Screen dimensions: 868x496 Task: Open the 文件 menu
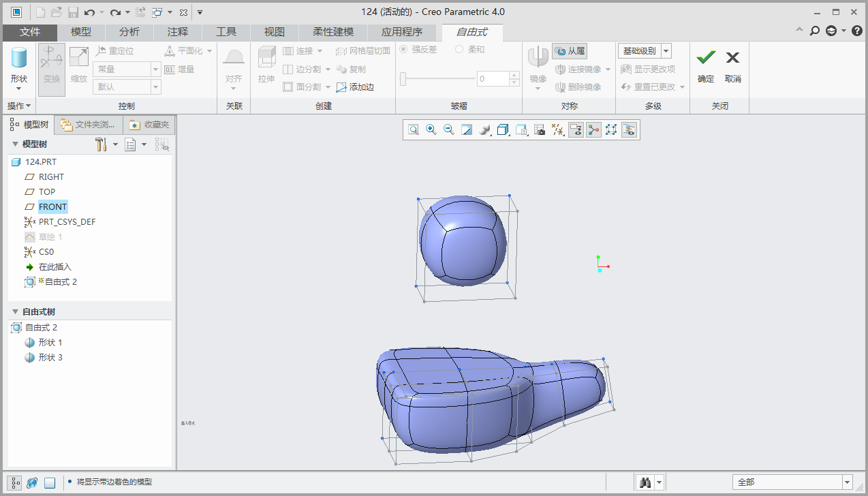coord(30,32)
